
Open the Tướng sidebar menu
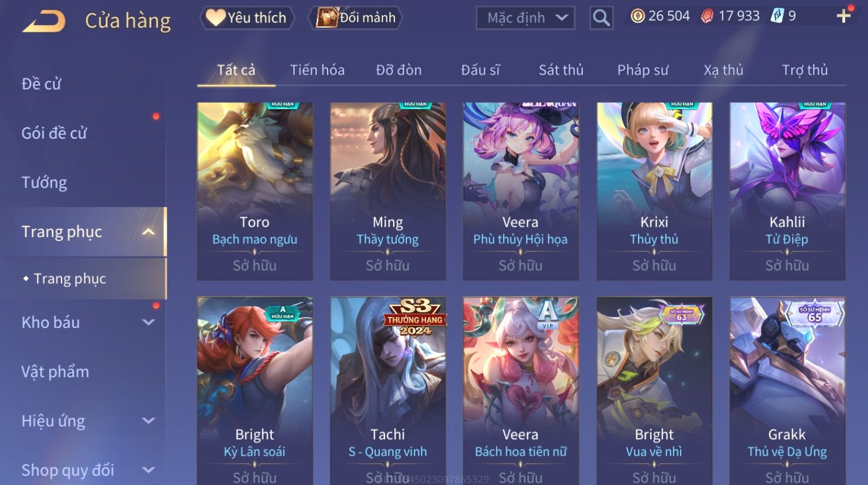(x=44, y=183)
